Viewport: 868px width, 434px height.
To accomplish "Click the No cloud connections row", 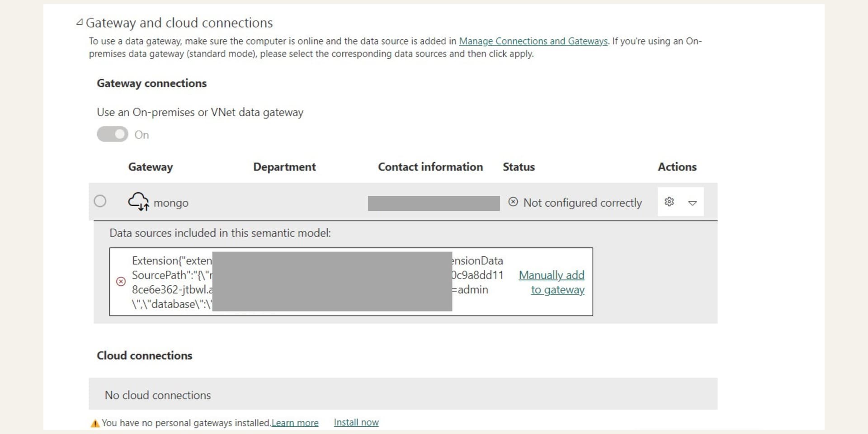I will [402, 394].
